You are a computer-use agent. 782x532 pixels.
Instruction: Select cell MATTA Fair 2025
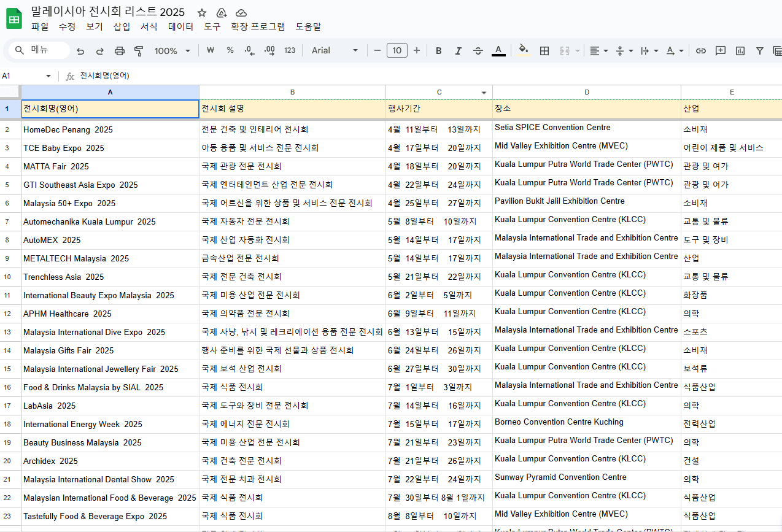click(110, 166)
